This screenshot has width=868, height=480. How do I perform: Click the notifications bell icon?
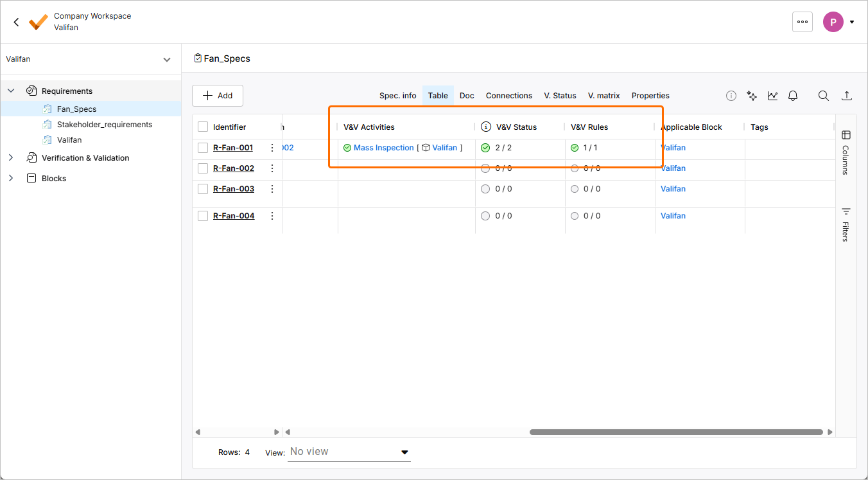click(x=793, y=96)
